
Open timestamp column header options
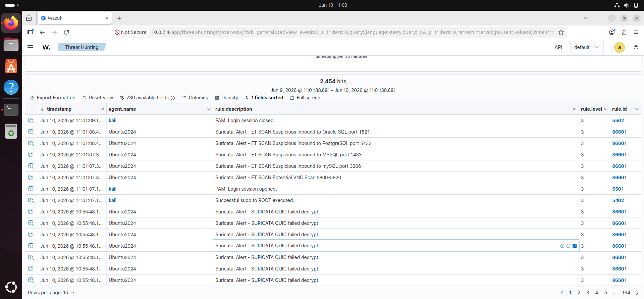tap(102, 109)
